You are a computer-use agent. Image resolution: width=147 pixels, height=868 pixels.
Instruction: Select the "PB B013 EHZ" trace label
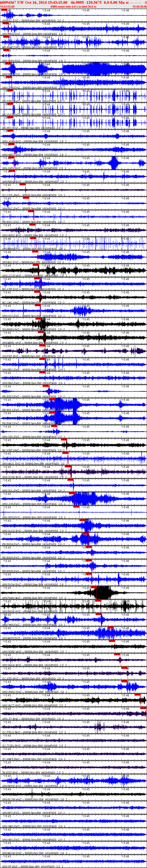[34, 410]
